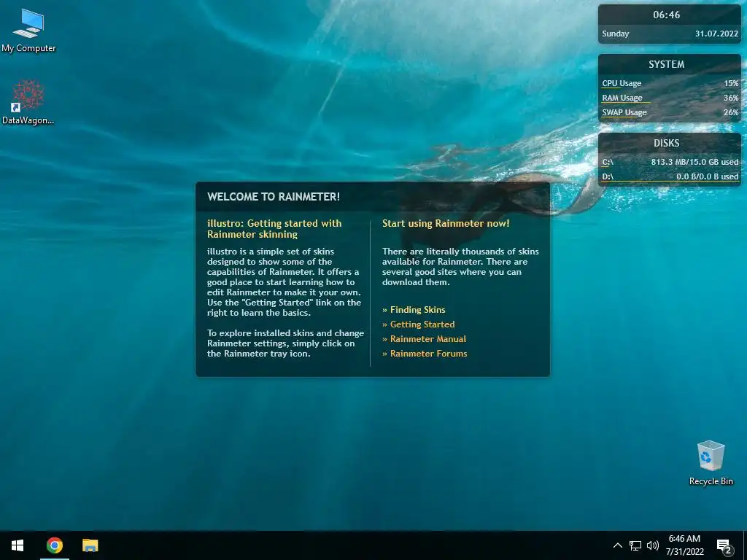Viewport: 747px width, 560px height.
Task: Select the DataWagon desktop shortcut
Action: (x=28, y=102)
